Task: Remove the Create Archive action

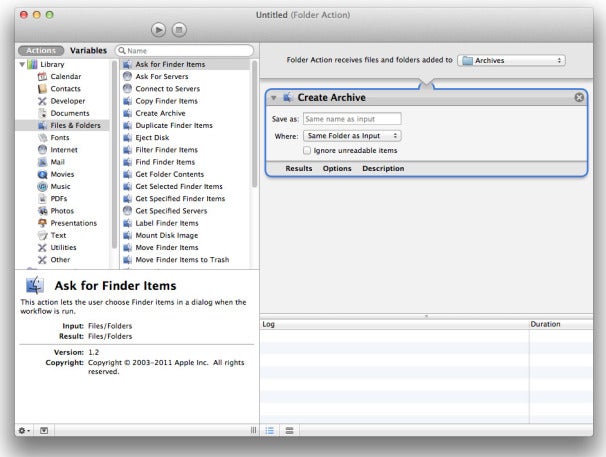Action: (x=579, y=97)
